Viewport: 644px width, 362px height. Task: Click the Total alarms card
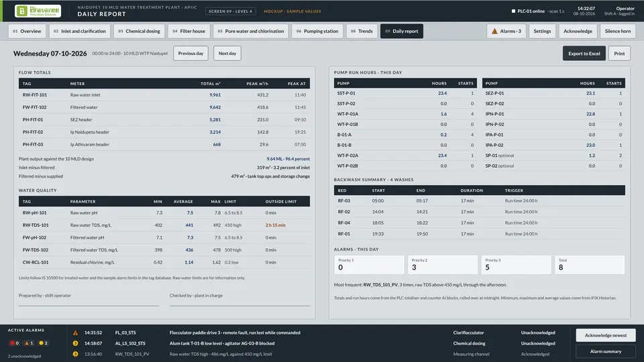click(x=590, y=265)
